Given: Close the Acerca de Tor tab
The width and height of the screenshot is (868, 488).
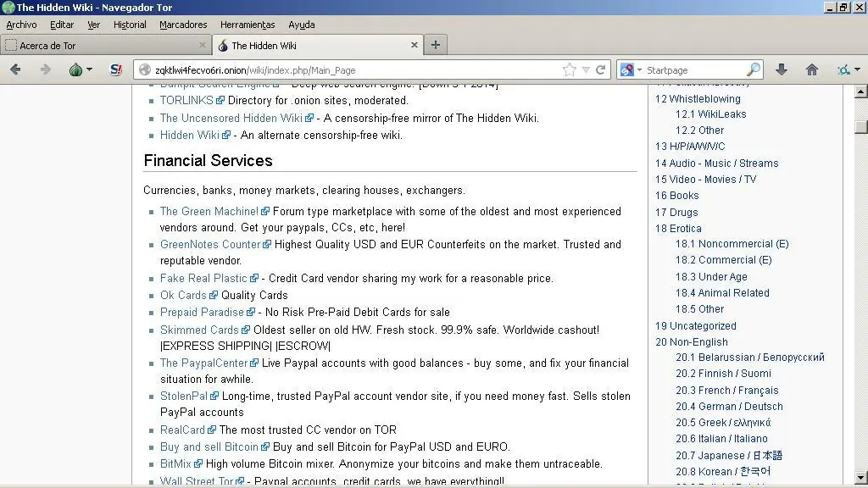Looking at the screenshot, I should (x=202, y=45).
